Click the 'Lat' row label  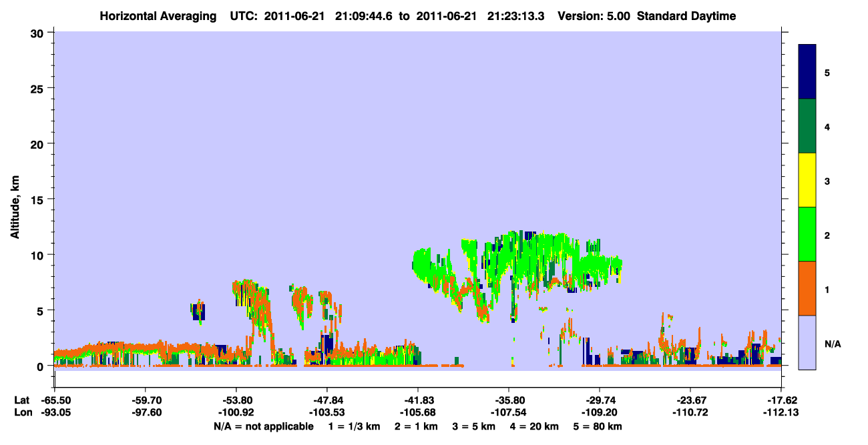(21, 400)
